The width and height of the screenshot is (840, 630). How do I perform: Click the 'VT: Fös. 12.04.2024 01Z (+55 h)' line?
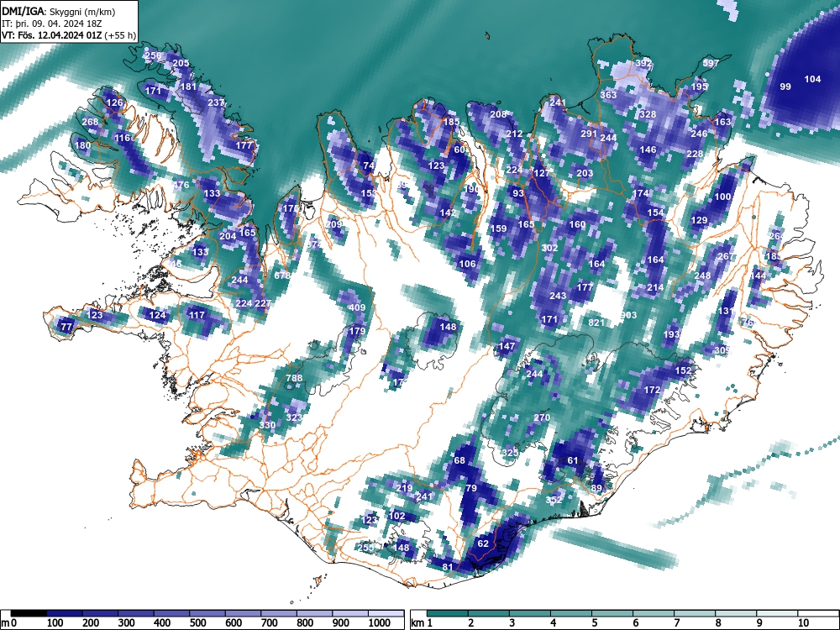coord(69,35)
